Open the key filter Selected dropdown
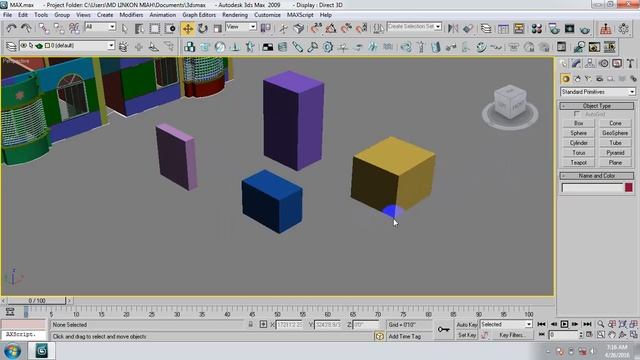Viewport: 640px width, 360px height. point(506,324)
